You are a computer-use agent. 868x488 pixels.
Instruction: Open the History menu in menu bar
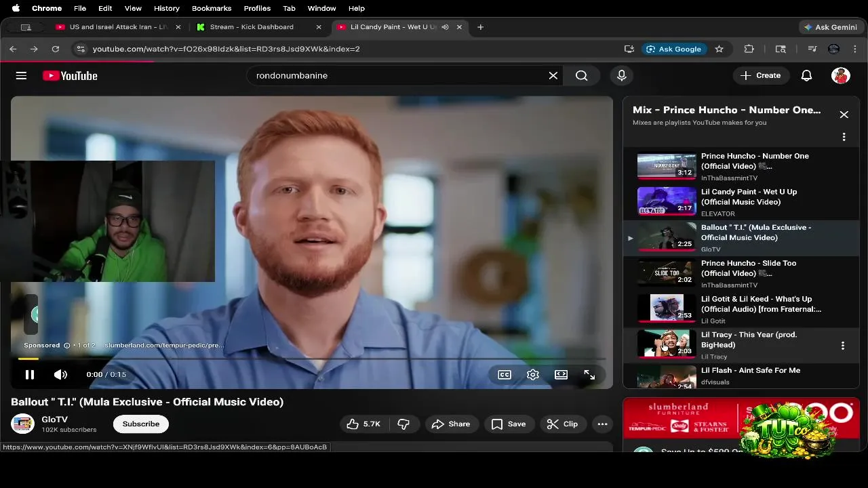tap(166, 8)
